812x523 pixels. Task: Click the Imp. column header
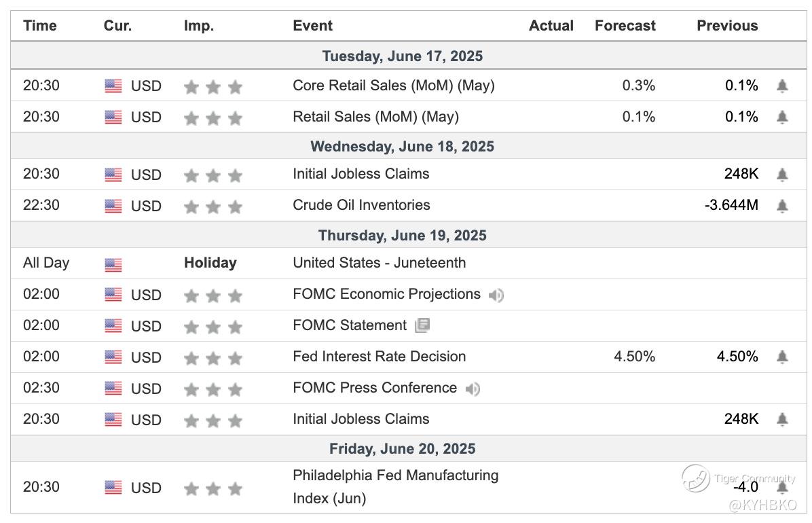pyautogui.click(x=198, y=26)
